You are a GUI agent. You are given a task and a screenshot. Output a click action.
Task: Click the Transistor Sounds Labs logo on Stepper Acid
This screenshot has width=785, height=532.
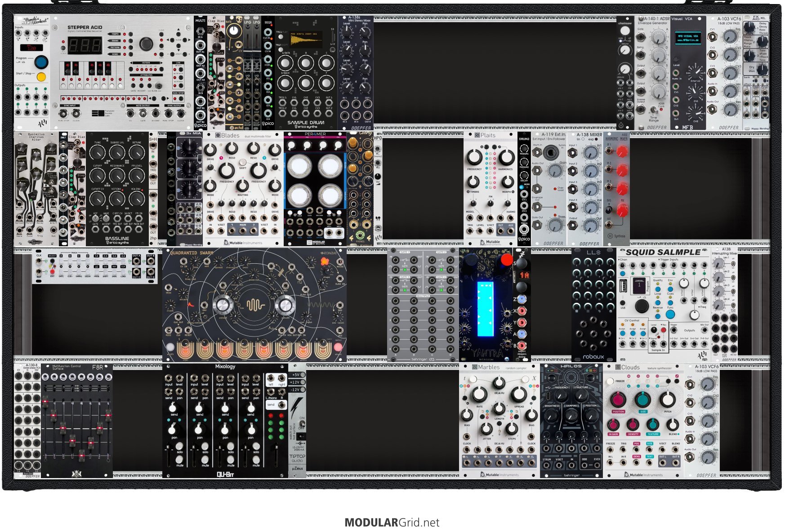pyautogui.click(x=103, y=114)
